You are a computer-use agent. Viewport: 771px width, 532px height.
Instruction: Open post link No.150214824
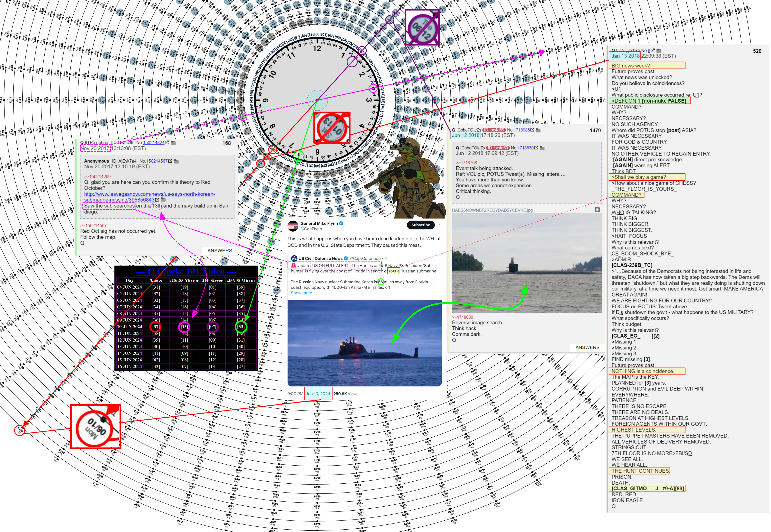click(154, 143)
